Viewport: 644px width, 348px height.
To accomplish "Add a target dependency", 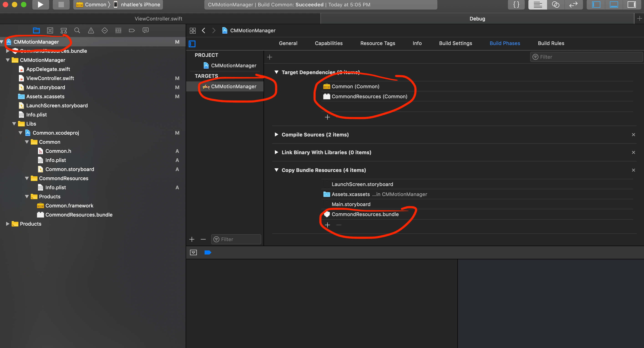I will [x=327, y=117].
